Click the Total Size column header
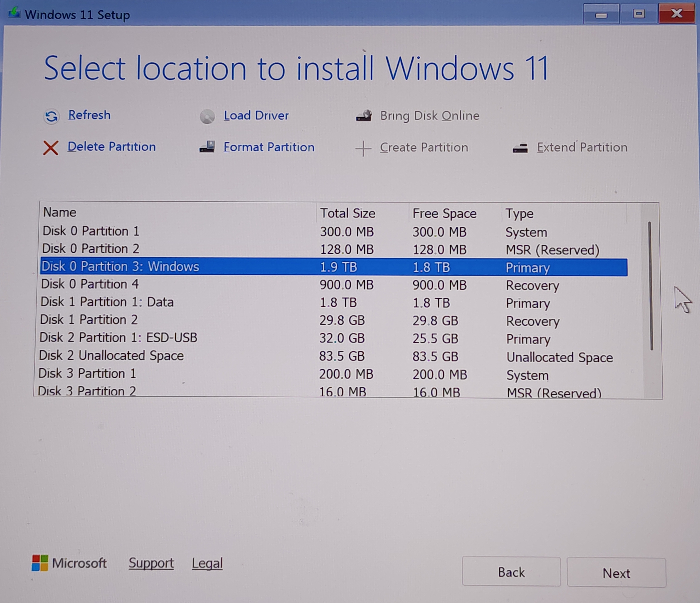The width and height of the screenshot is (700, 603). pos(363,213)
